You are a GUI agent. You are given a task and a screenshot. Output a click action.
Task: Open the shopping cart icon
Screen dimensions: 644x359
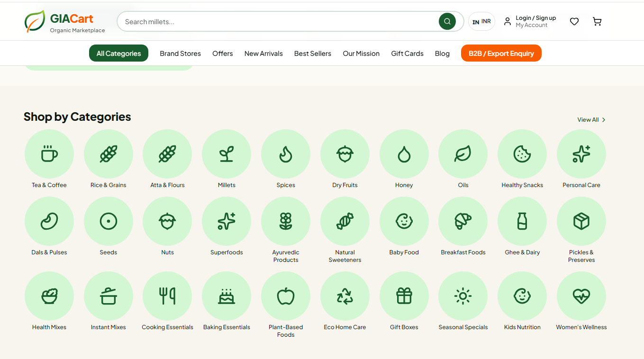(x=597, y=21)
